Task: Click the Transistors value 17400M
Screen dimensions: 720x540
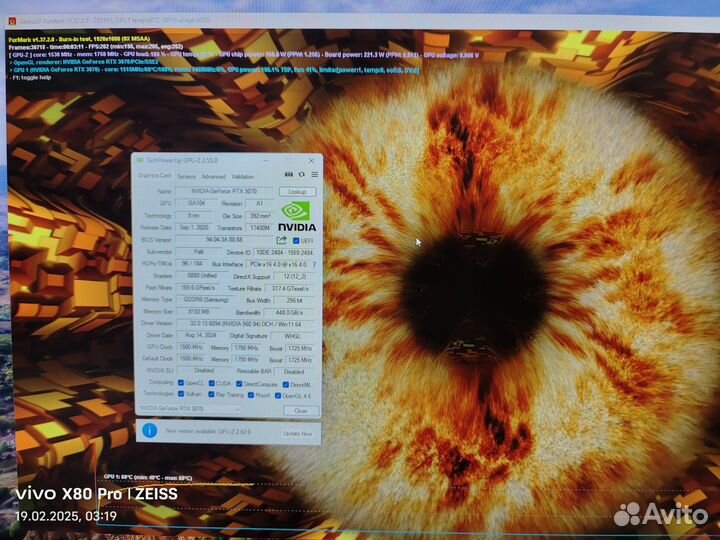Action: [x=260, y=228]
